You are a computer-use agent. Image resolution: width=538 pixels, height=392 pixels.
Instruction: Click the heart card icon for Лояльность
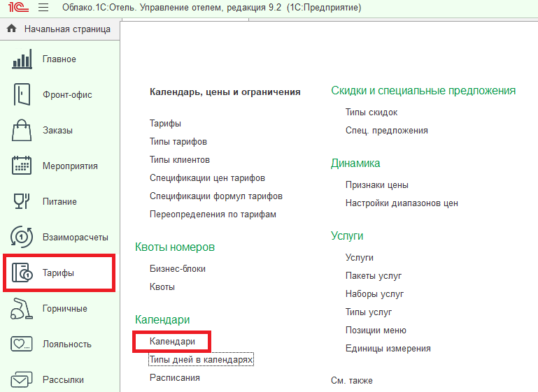22,344
